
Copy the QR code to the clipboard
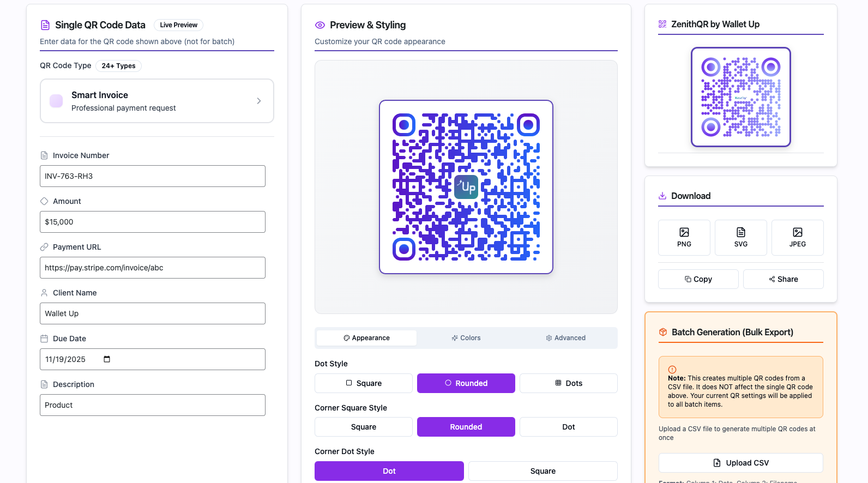point(698,279)
